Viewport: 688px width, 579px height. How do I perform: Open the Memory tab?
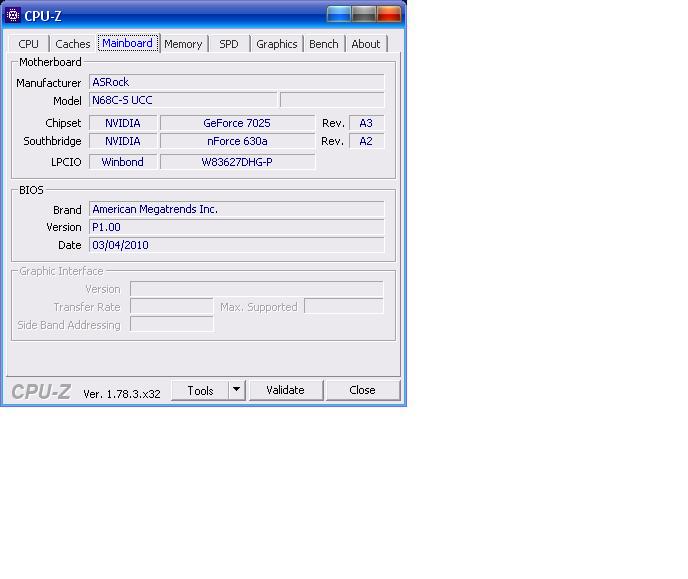tap(183, 44)
